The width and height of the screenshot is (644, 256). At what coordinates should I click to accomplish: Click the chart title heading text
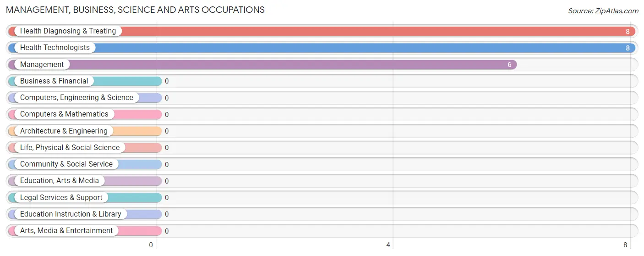(x=135, y=10)
